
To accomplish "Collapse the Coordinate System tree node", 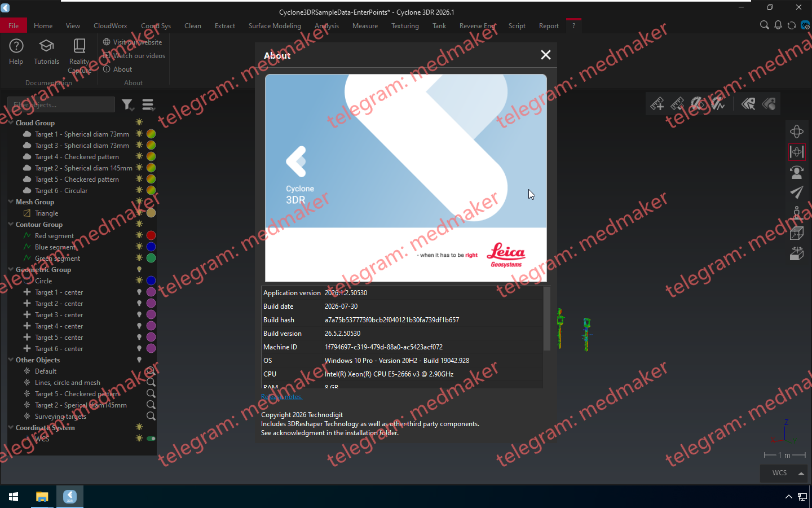I will tap(11, 427).
